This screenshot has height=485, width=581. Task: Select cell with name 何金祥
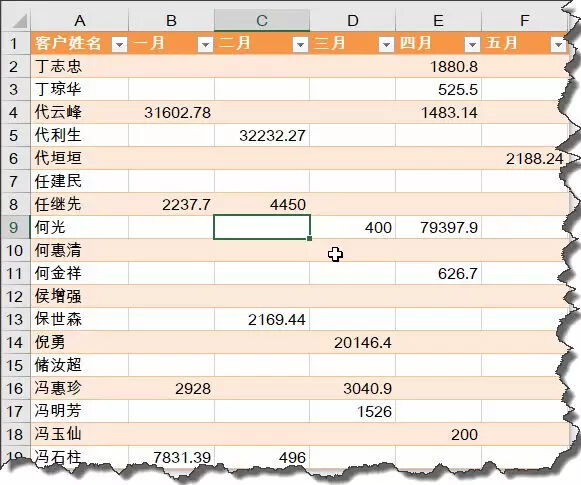(x=80, y=273)
